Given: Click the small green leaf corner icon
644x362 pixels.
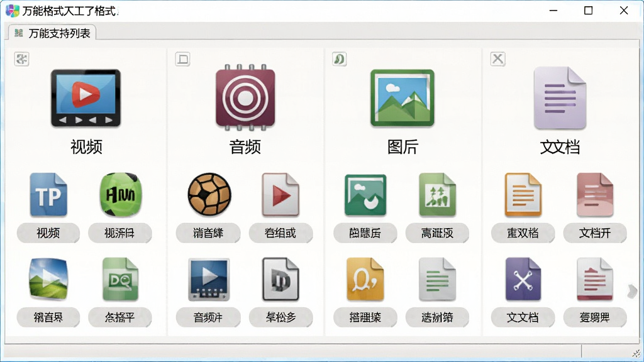Looking at the screenshot, I should click(339, 59).
